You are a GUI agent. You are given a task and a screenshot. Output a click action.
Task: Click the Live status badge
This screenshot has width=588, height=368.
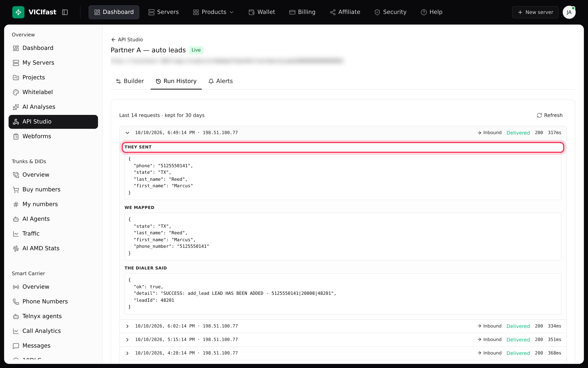click(x=196, y=50)
